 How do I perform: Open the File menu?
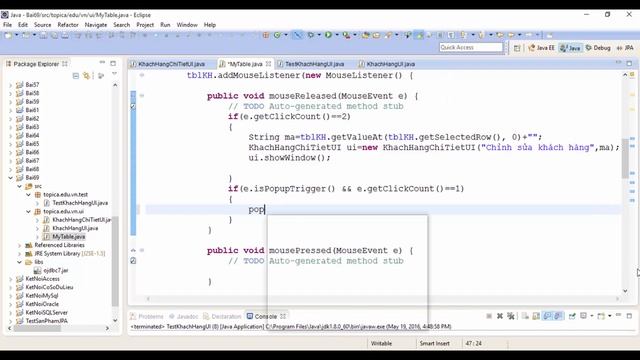7,25
